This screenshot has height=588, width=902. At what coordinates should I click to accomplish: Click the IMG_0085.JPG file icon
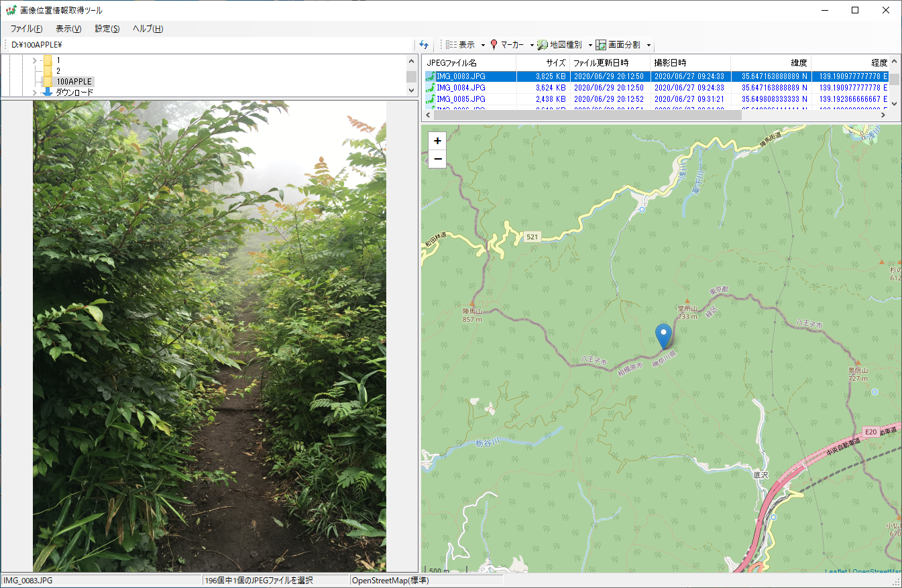[430, 99]
